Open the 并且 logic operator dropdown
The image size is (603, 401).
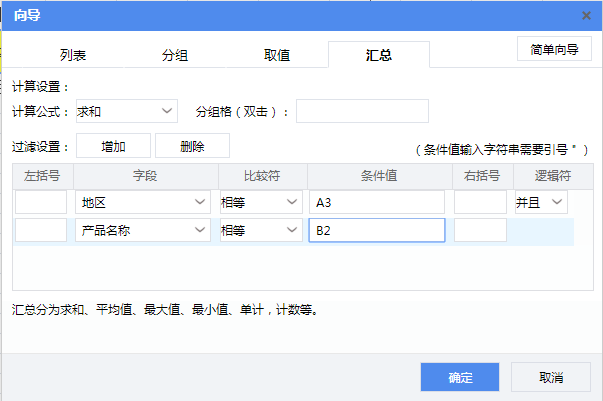click(540, 203)
